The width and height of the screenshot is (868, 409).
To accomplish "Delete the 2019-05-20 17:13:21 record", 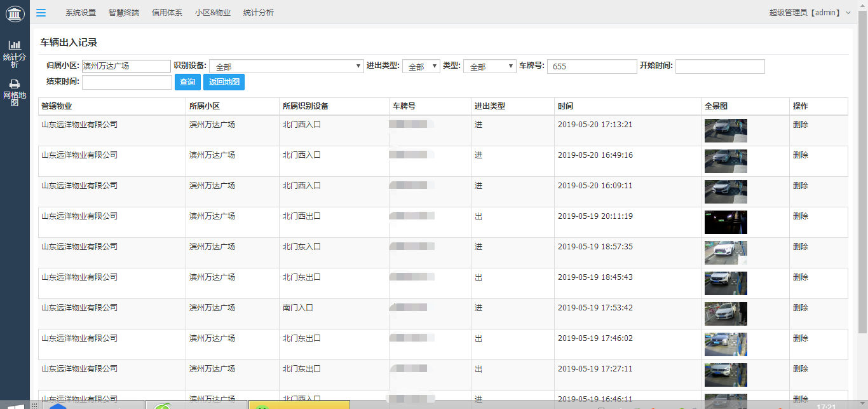I will (801, 125).
